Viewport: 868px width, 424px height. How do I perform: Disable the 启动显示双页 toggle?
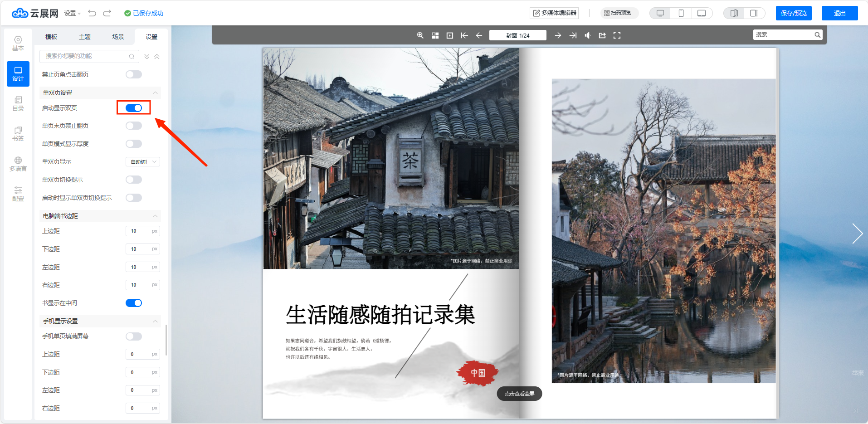click(x=134, y=108)
